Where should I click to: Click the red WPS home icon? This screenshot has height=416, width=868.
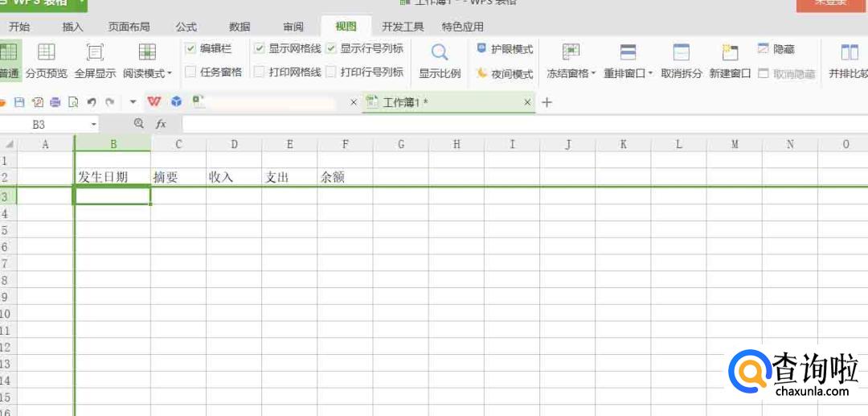pos(154,101)
